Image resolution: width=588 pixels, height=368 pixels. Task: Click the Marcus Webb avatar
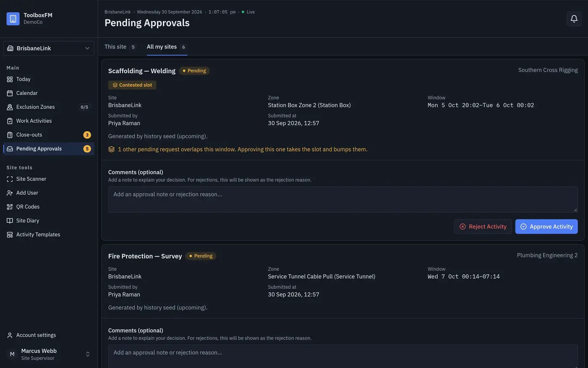tap(12, 354)
